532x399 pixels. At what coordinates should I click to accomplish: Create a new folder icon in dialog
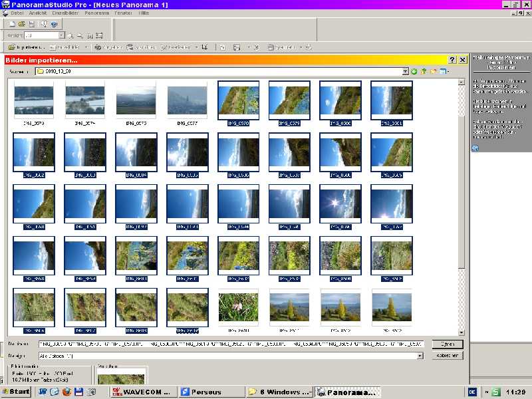434,71
